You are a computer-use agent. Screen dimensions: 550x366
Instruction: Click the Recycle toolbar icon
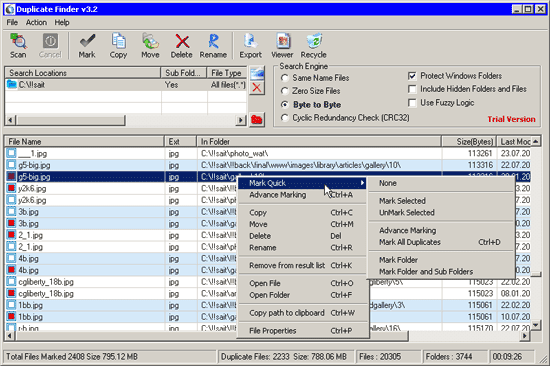[314, 46]
